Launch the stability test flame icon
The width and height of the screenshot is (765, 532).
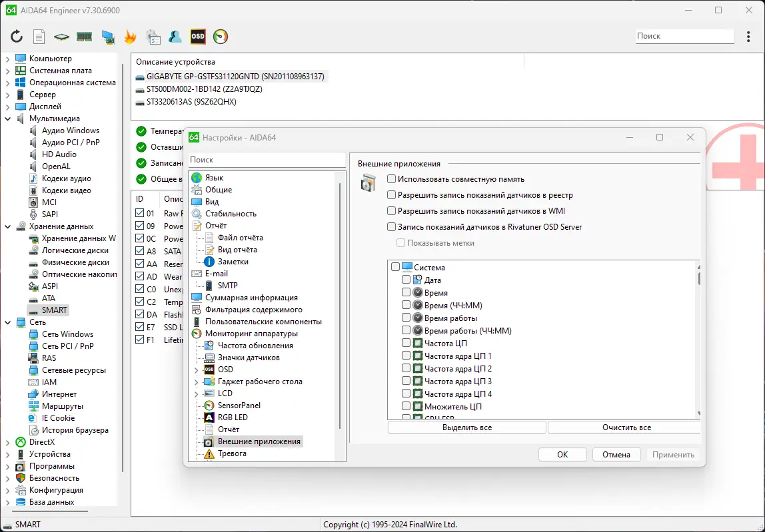130,37
